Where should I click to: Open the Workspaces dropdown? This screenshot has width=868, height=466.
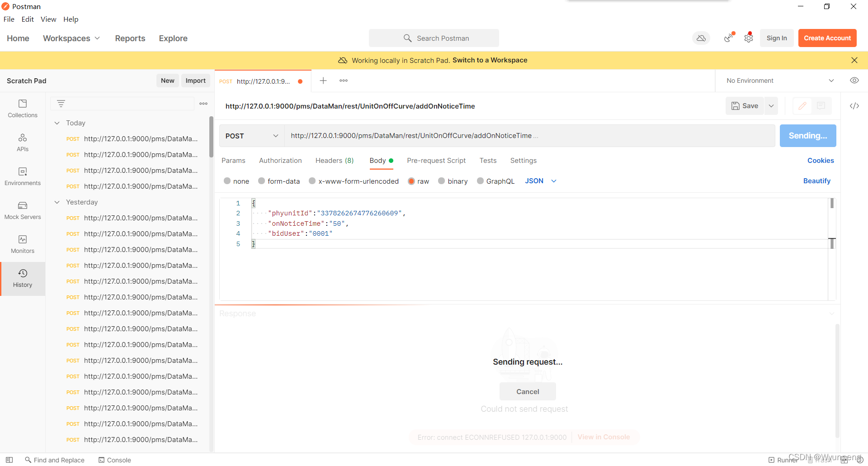[x=71, y=38]
